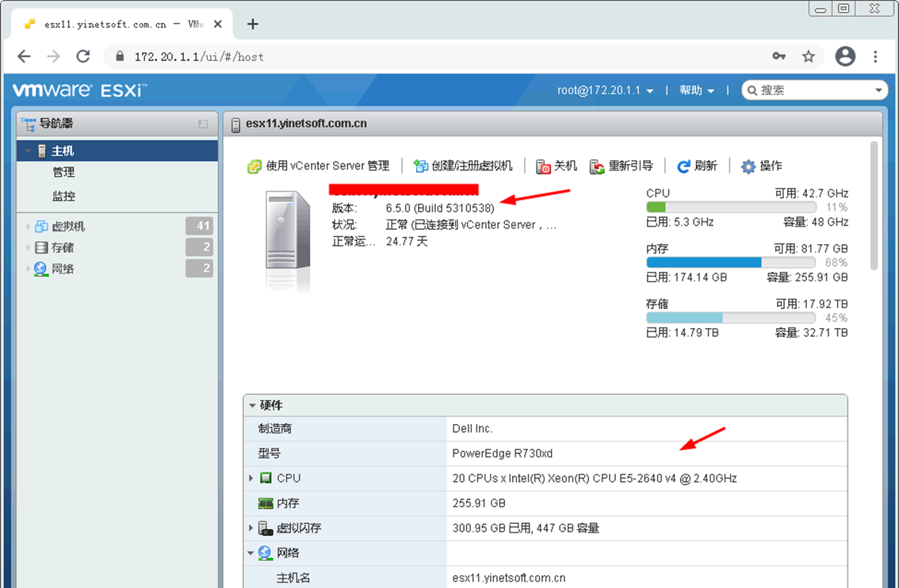Expand the CPU hardware row
899x588 pixels.
tap(251, 478)
